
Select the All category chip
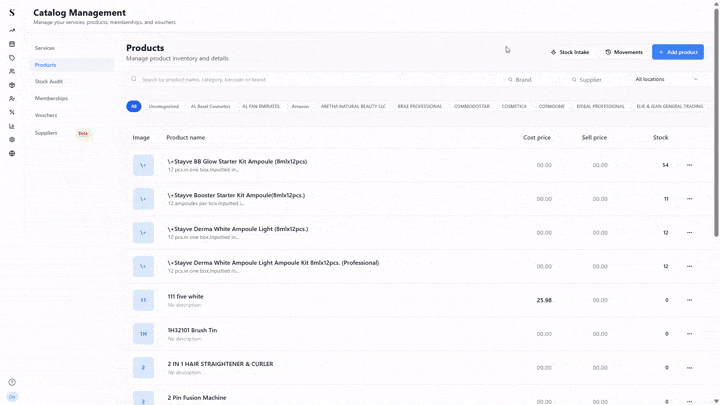click(134, 106)
